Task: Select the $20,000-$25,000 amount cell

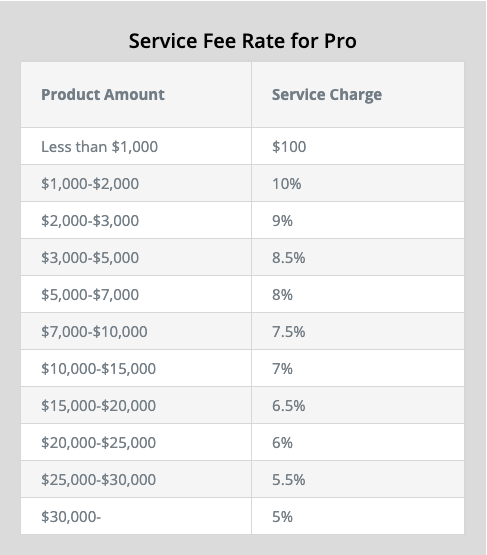Action: 136,442
